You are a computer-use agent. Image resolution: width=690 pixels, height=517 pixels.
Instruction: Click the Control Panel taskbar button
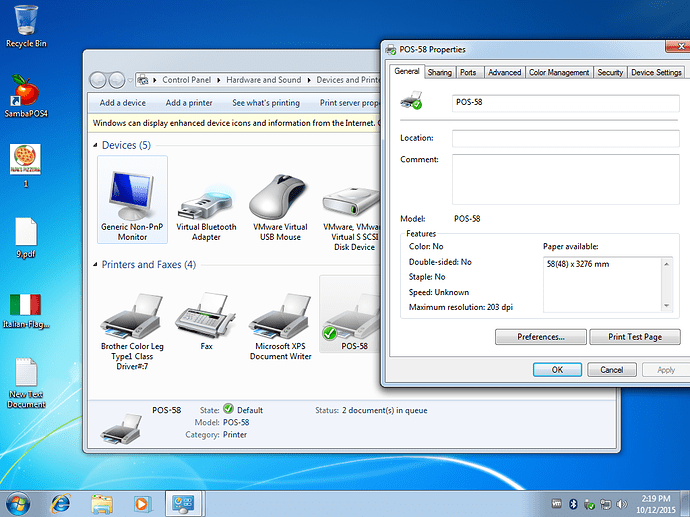click(183, 504)
